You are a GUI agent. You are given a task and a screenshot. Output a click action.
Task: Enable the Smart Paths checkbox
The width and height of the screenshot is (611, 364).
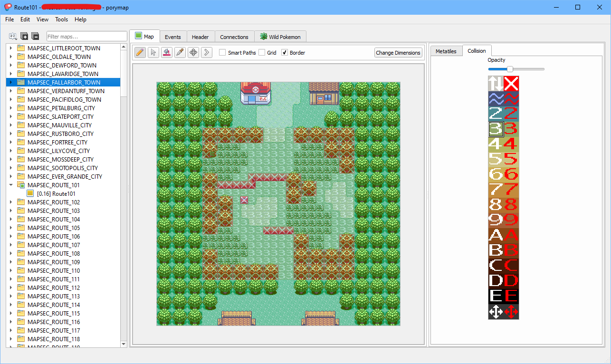tap(222, 53)
